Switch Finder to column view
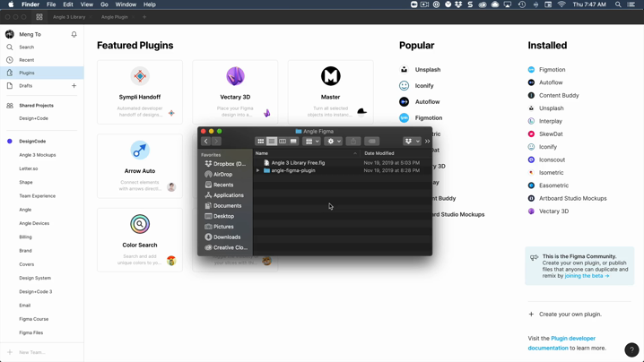Screen dimensions: 644x362 [283, 142]
